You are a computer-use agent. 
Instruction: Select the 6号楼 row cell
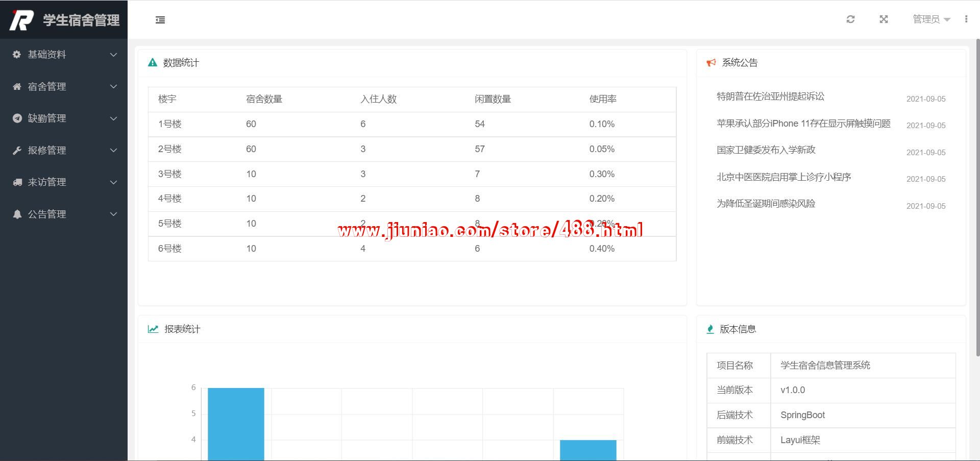[x=170, y=249]
